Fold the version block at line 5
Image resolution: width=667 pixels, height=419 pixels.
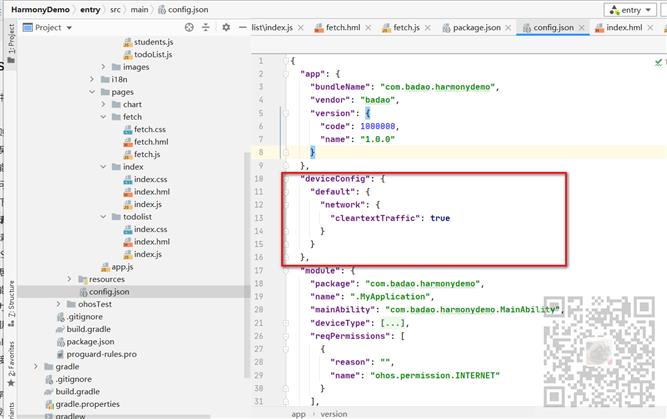pos(286,113)
